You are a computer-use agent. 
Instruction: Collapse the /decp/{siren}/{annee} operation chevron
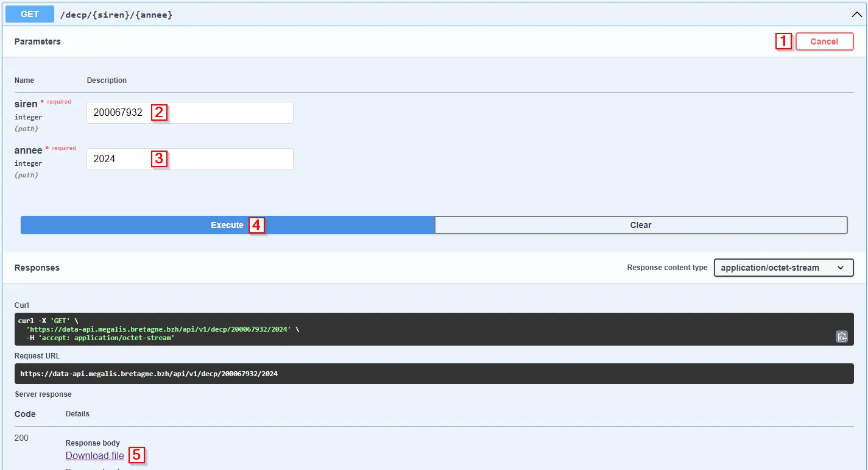pos(856,14)
